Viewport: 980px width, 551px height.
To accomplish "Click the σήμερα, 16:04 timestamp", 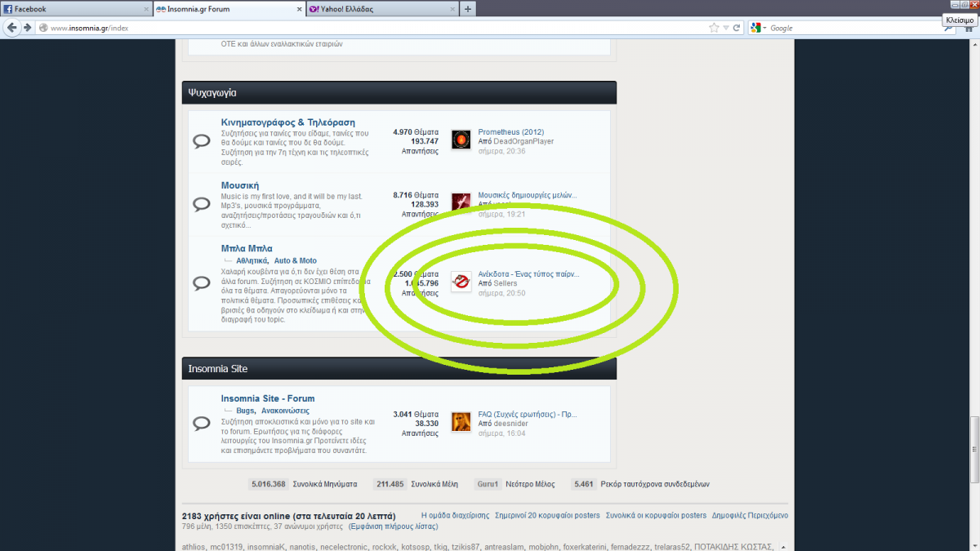I will tap(501, 433).
